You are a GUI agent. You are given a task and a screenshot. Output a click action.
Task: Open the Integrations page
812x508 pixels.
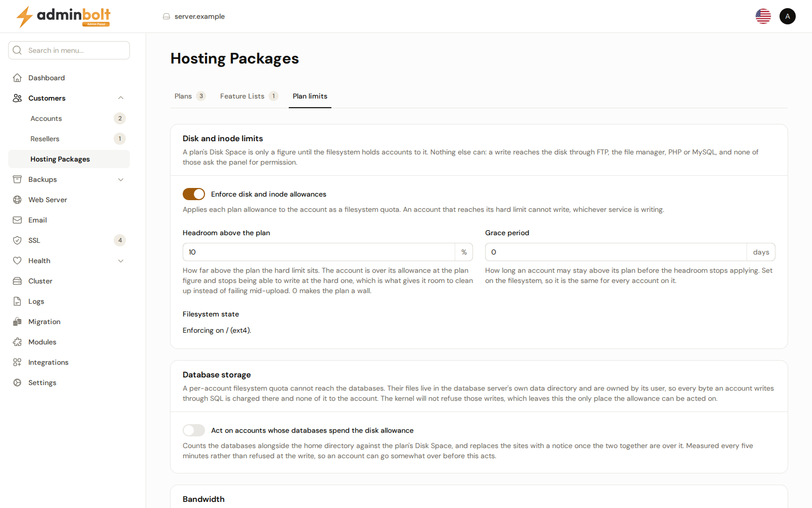pos(69,362)
